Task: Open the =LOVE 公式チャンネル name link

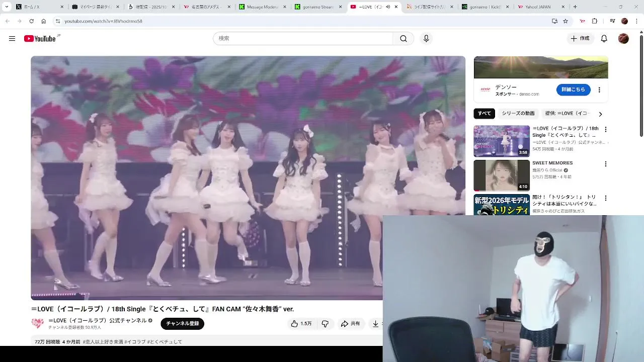Action: tap(98, 320)
